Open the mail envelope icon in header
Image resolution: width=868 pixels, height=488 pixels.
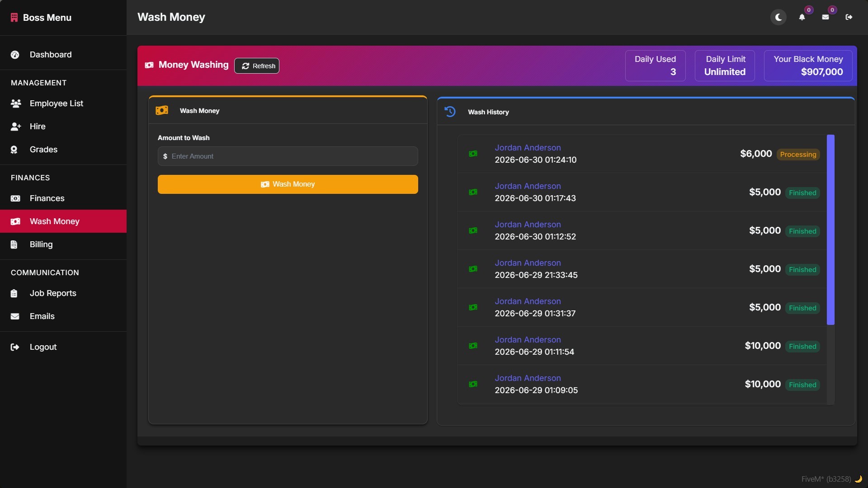point(826,17)
